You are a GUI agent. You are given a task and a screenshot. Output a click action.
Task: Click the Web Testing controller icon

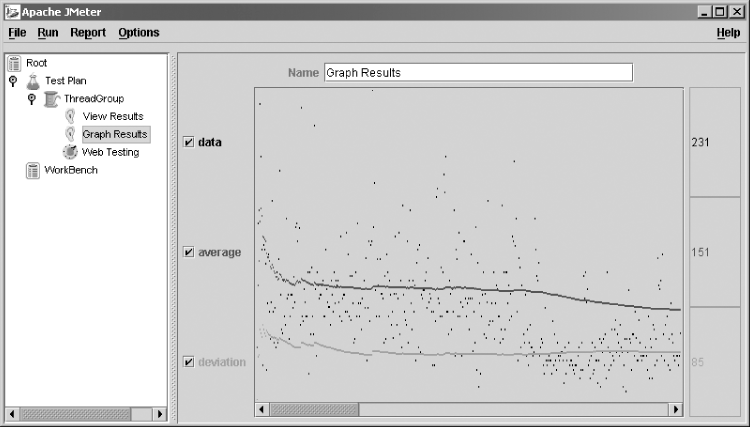pos(70,152)
